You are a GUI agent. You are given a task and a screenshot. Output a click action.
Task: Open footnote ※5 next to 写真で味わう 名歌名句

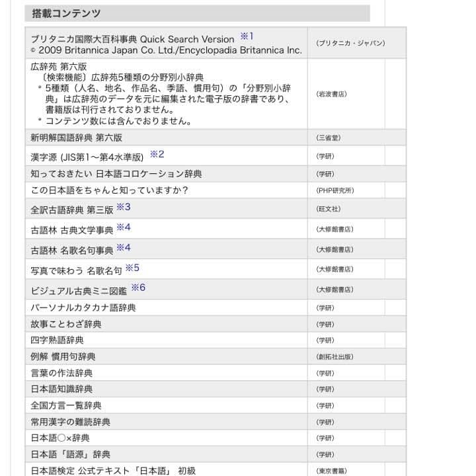coord(132,268)
